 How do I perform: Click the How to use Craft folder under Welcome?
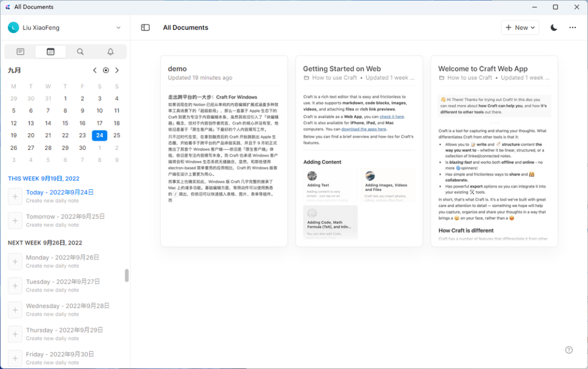point(465,78)
